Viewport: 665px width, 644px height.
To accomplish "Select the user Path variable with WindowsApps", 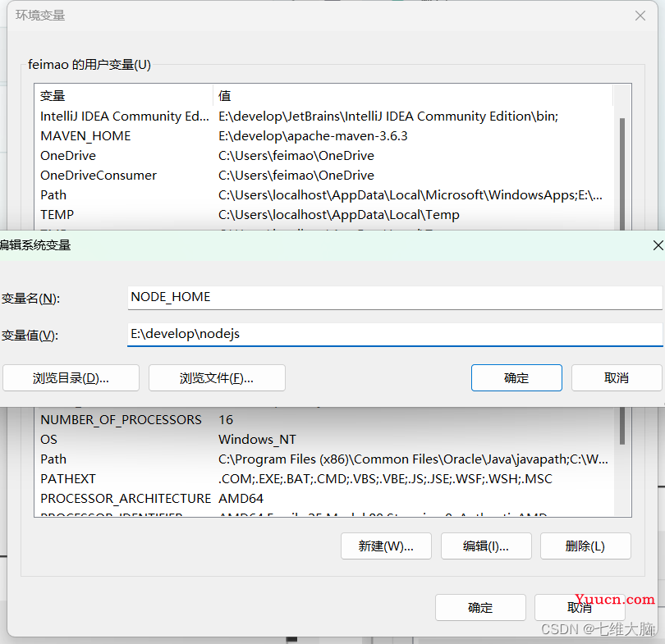I will (323, 195).
